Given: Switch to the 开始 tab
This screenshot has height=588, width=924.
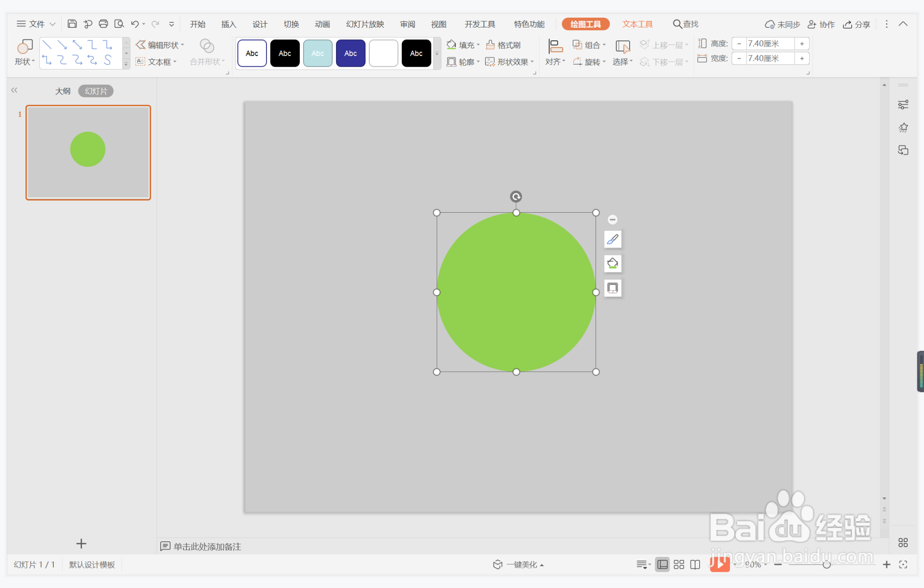Looking at the screenshot, I should [x=198, y=24].
